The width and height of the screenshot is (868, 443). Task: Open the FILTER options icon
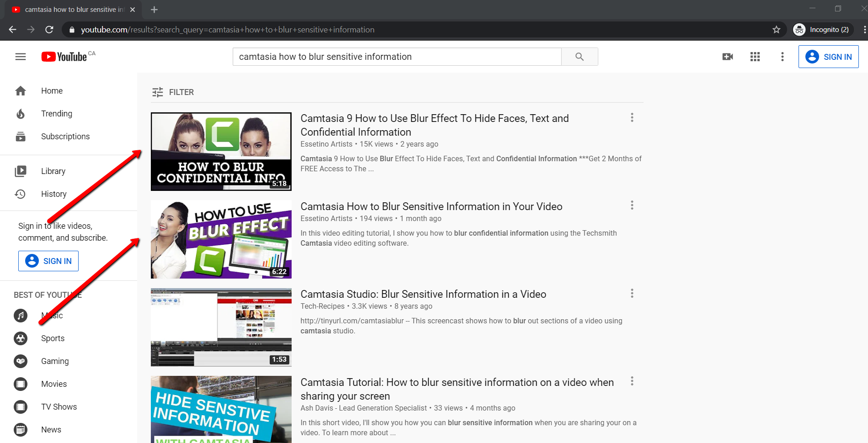pos(158,92)
